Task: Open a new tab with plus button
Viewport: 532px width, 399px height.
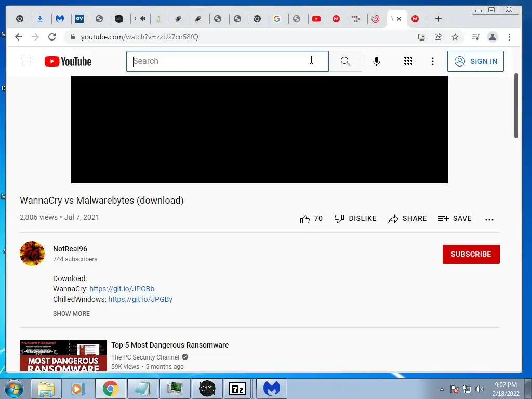Action: [x=438, y=19]
